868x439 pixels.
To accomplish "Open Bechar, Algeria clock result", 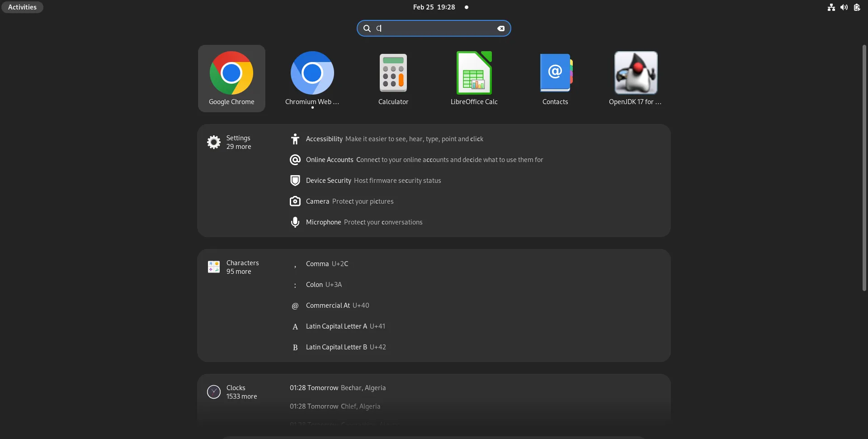I will click(476, 388).
